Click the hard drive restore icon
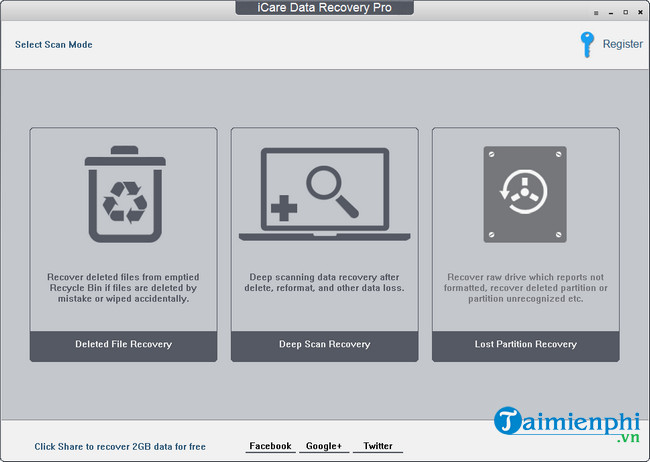This screenshot has width=650, height=462. pos(525,194)
